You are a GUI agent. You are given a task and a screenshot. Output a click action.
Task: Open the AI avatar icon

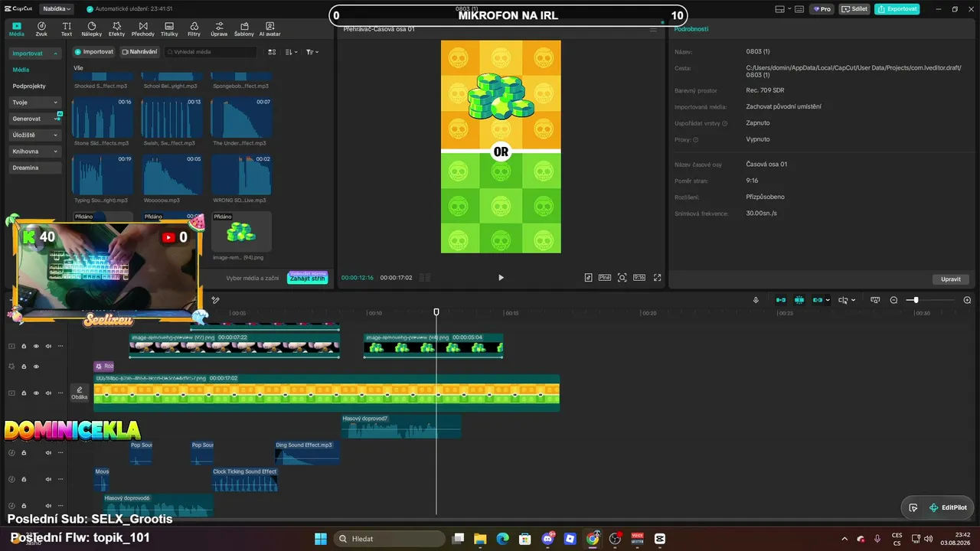pos(269,29)
